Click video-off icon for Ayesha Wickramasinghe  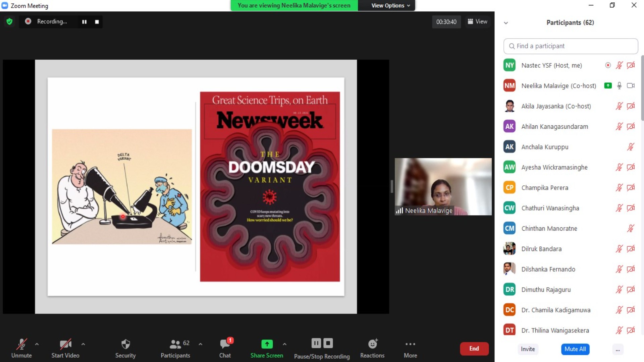(x=631, y=167)
